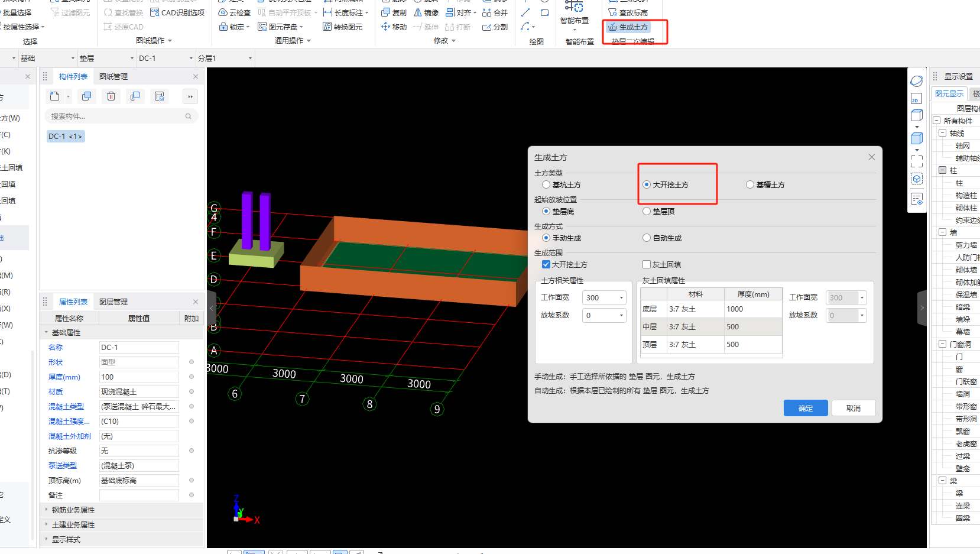
Task: Click the 底层 thickness cell showing 1000
Action: 753,309
